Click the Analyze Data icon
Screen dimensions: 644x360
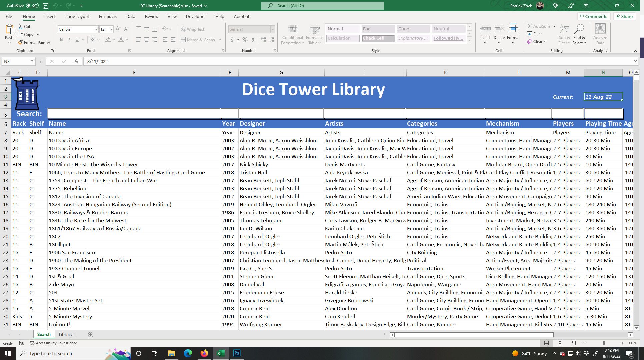click(600, 29)
